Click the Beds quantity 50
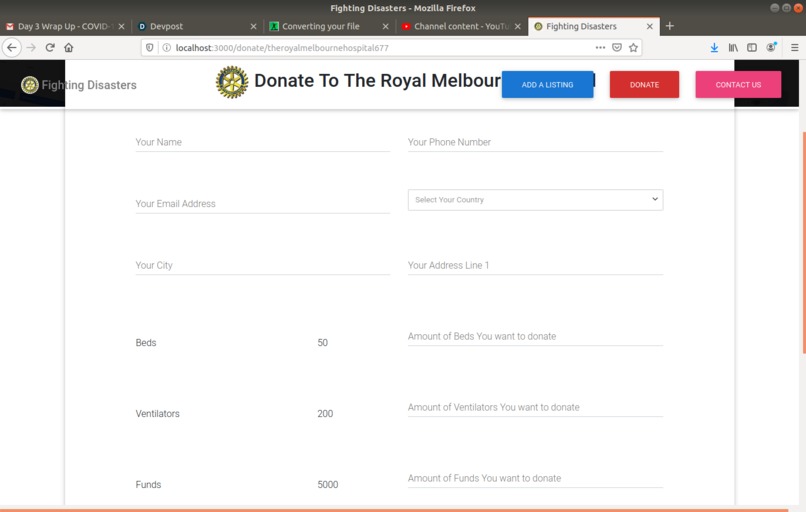This screenshot has width=806, height=512. (322, 342)
